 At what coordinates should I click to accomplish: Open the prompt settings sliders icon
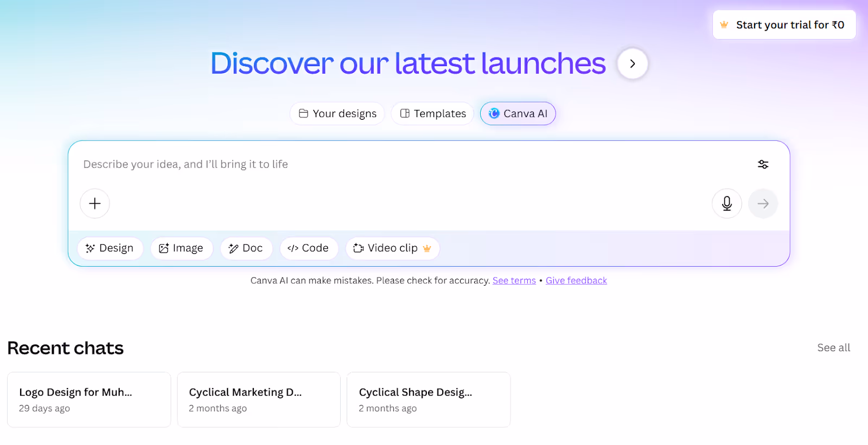[763, 164]
